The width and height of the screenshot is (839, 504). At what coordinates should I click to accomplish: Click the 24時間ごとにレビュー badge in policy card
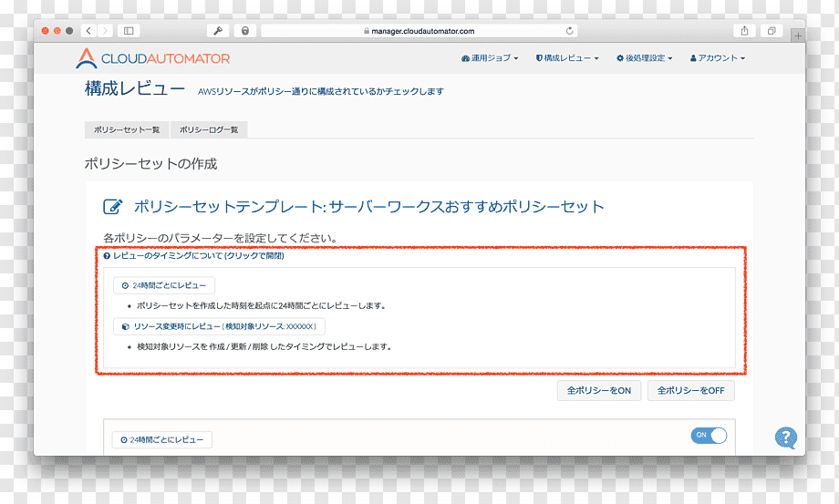162,440
